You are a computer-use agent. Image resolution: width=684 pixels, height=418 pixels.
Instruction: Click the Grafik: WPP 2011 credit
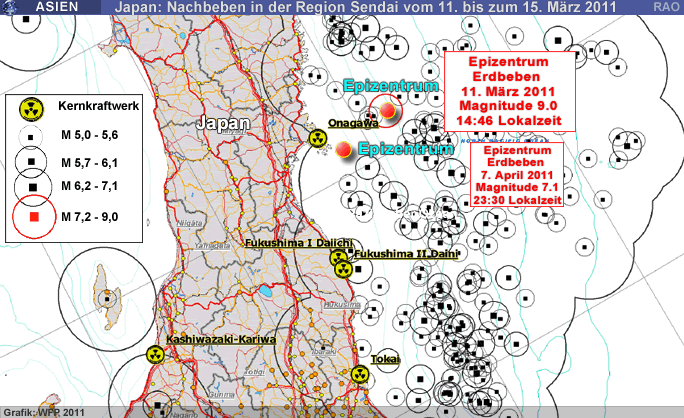(42, 411)
